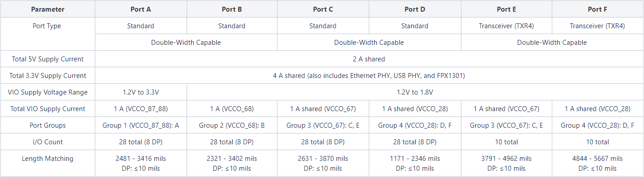
Task: Select the Port A column header
Action: point(141,9)
